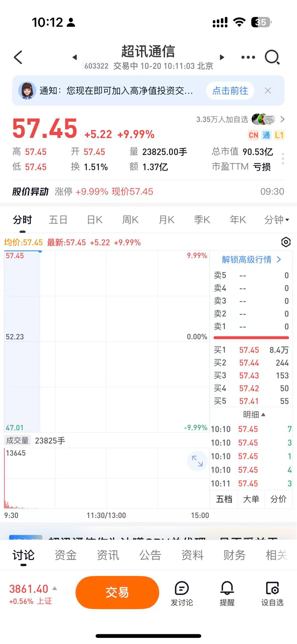The height and width of the screenshot is (644, 297).
Task: Select the 日K chart tab
Action: [95, 220]
